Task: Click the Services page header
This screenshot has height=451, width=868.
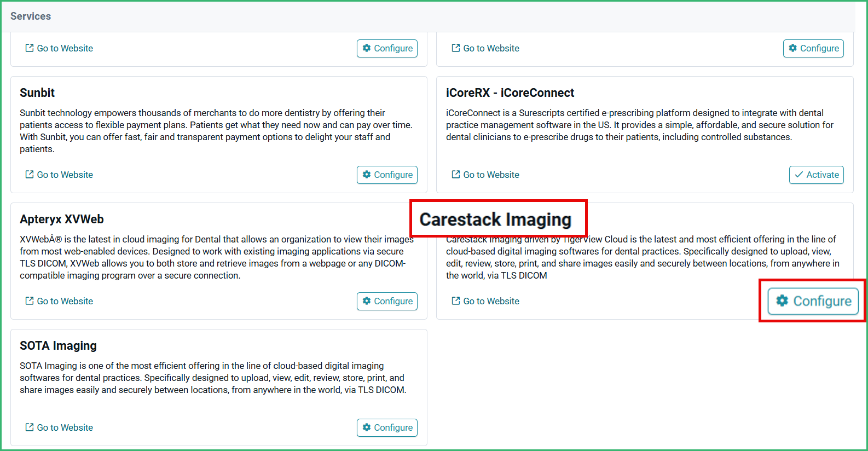Action: (x=30, y=16)
